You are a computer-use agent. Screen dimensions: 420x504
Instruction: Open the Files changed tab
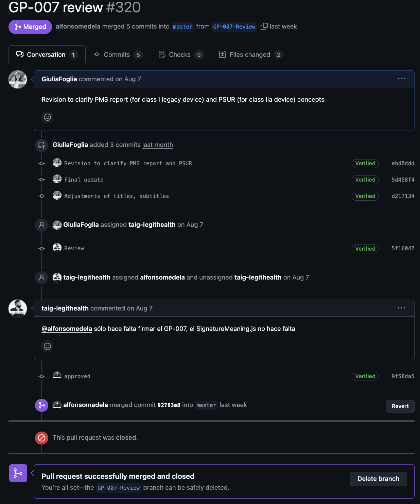(250, 55)
